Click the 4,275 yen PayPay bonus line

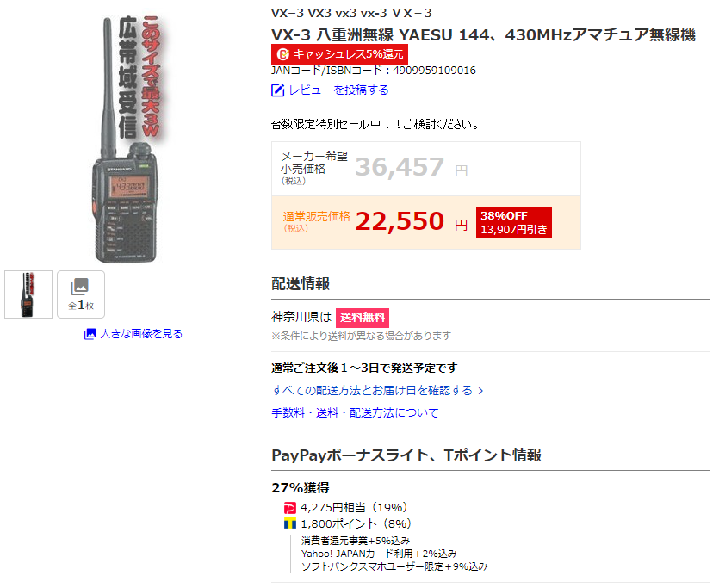coord(354,508)
